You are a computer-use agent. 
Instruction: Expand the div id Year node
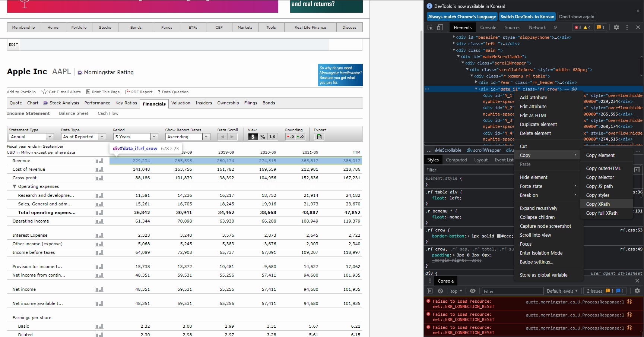tap(476, 82)
